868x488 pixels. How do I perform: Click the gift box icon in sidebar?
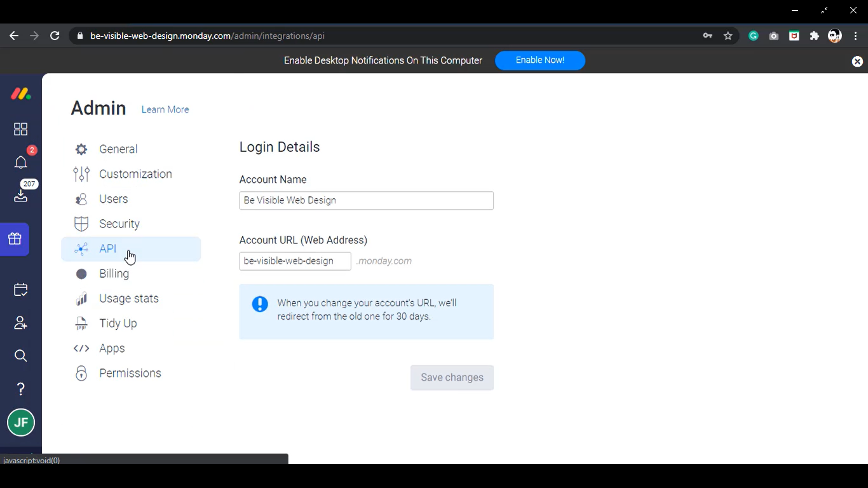coord(15,239)
